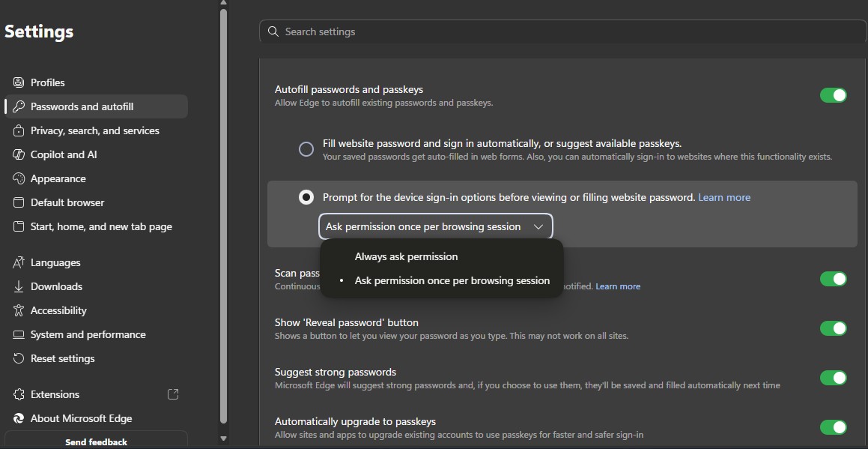The width and height of the screenshot is (868, 449).
Task: Click Learn more link in Scan passwords description
Action: coord(618,286)
